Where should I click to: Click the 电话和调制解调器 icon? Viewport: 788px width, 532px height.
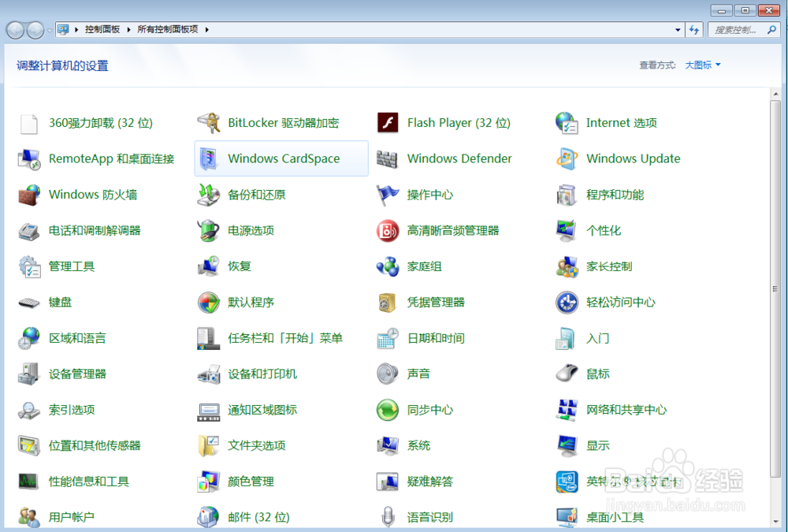click(x=29, y=231)
